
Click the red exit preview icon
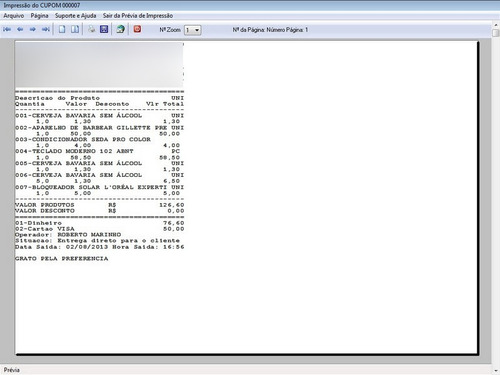pyautogui.click(x=137, y=29)
